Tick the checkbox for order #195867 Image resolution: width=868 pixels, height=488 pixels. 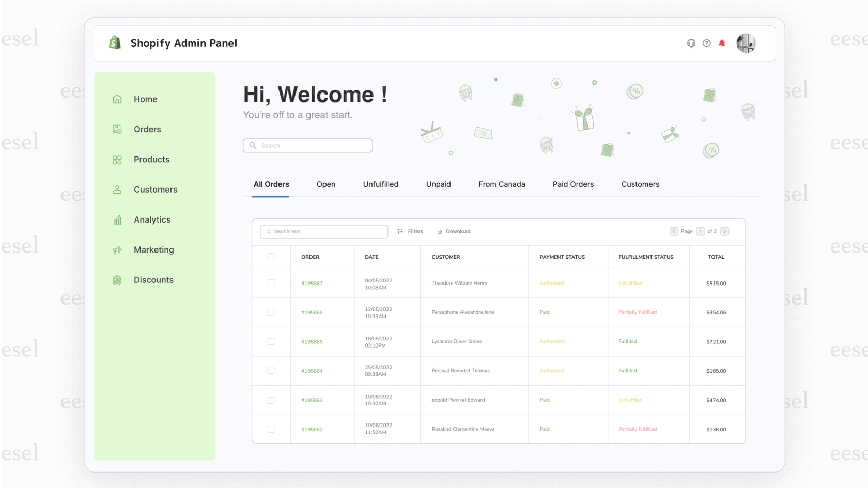point(271,283)
